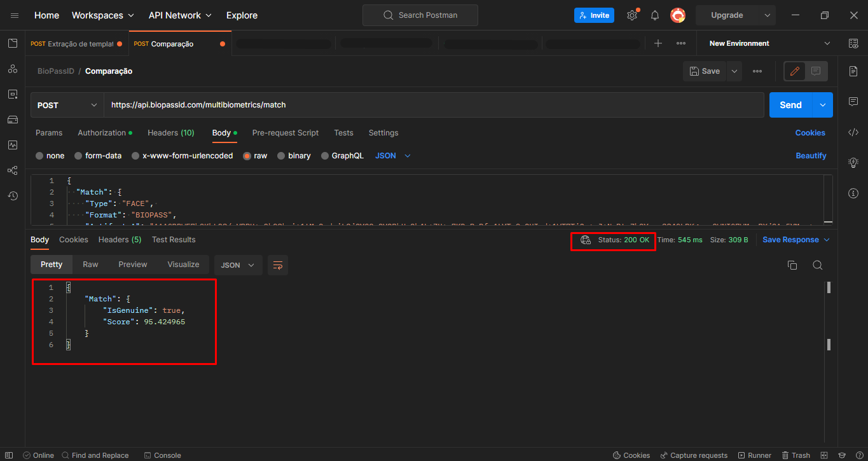This screenshot has width=868, height=461.
Task: Open tab options ellipsis
Action: pos(681,43)
